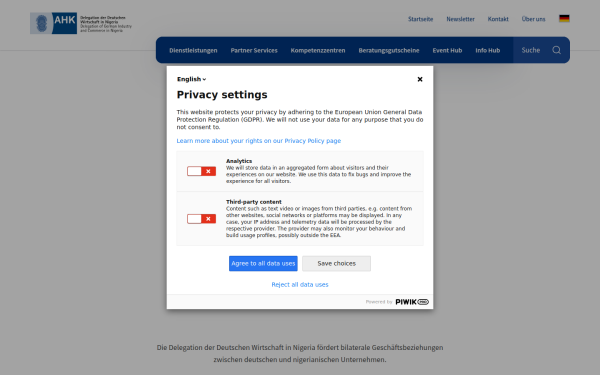The width and height of the screenshot is (600, 375).
Task: Go to Event Hub
Action: [x=447, y=51]
